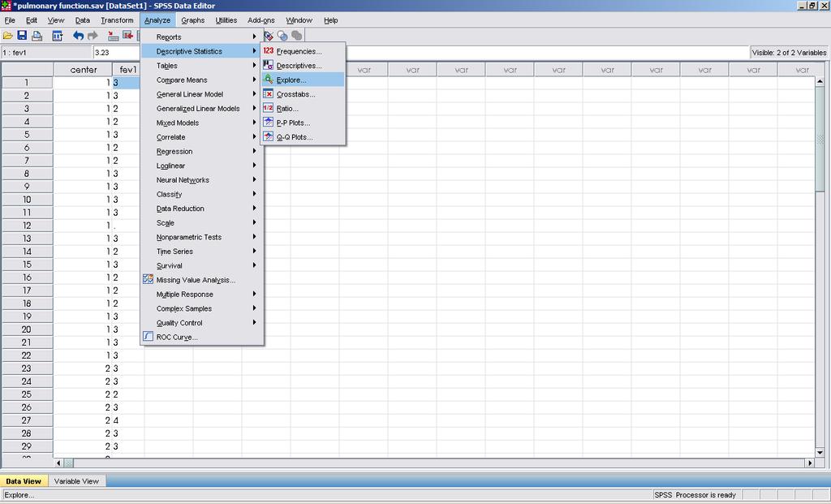Select the highlighted Descriptive Statistics item
This screenshot has width=831, height=504.
click(x=201, y=51)
